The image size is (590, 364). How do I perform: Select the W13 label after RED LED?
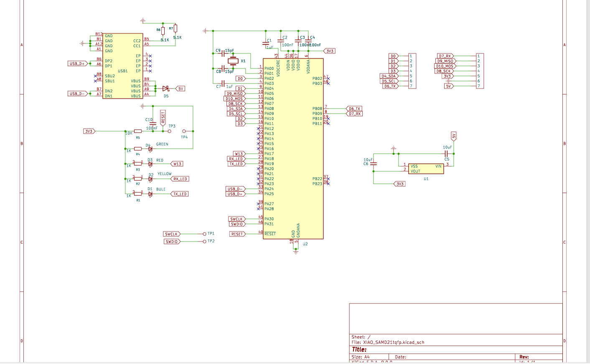coord(177,164)
